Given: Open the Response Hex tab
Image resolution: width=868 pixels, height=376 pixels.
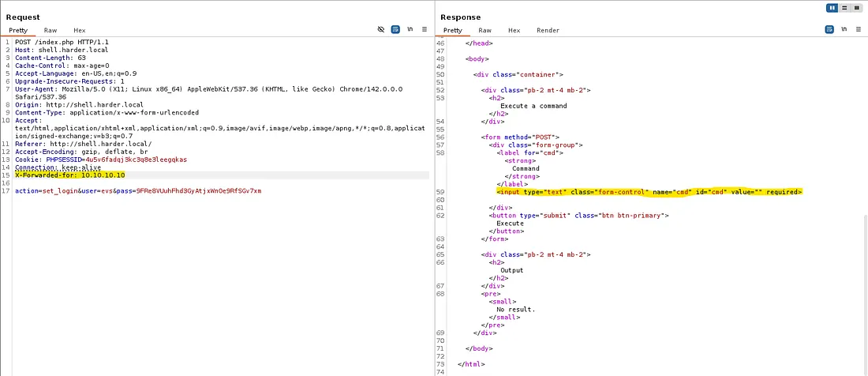Looking at the screenshot, I should pyautogui.click(x=514, y=30).
